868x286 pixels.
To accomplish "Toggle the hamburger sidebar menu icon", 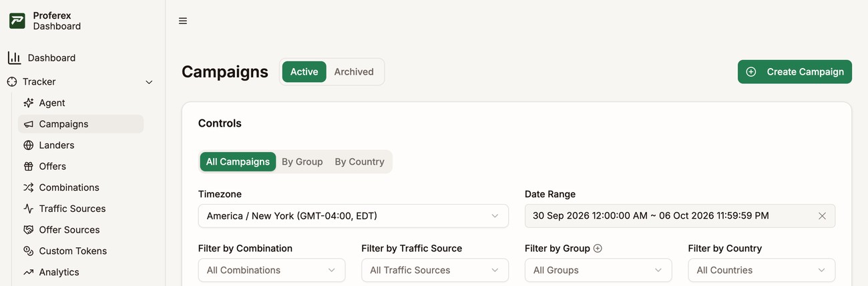I will [x=183, y=21].
